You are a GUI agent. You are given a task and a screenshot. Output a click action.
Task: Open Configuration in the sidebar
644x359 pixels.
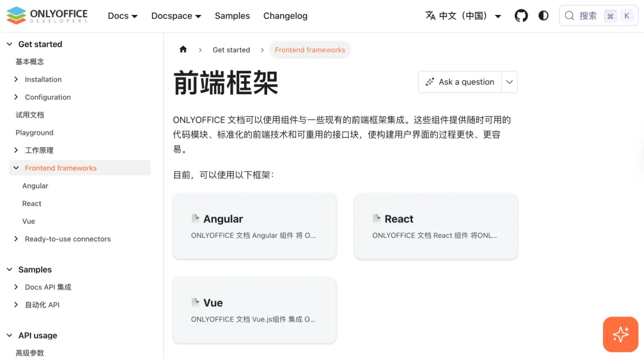48,97
